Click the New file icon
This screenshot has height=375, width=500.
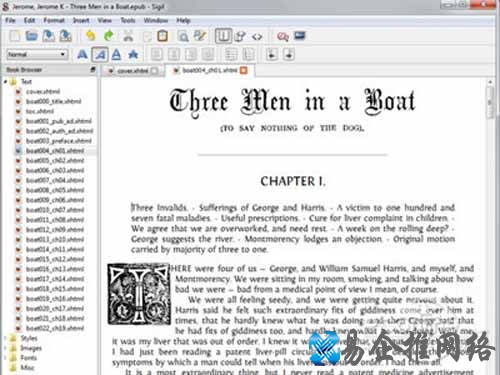coord(14,36)
